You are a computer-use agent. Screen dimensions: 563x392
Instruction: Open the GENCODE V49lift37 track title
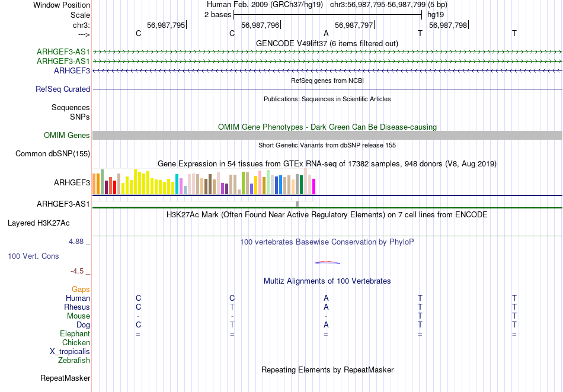tap(327, 43)
